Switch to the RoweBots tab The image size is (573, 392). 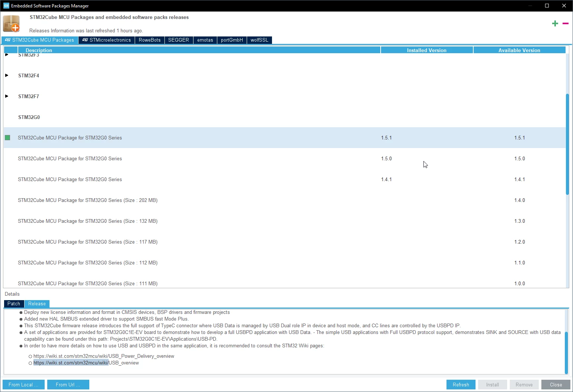tap(150, 40)
